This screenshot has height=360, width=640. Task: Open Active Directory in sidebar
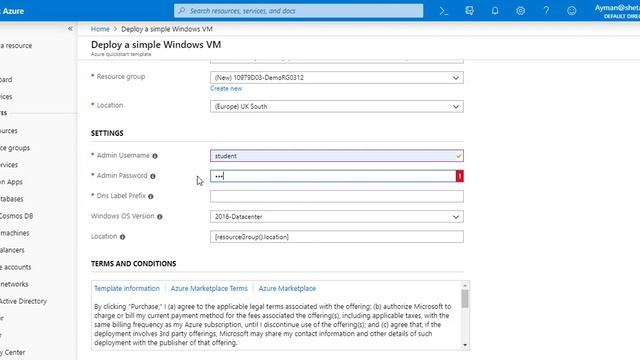click(23, 301)
